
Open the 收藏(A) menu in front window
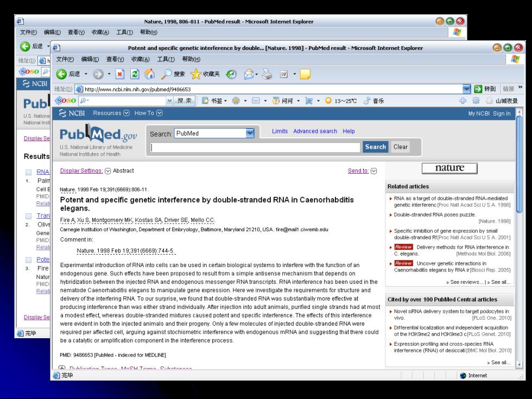click(x=140, y=59)
